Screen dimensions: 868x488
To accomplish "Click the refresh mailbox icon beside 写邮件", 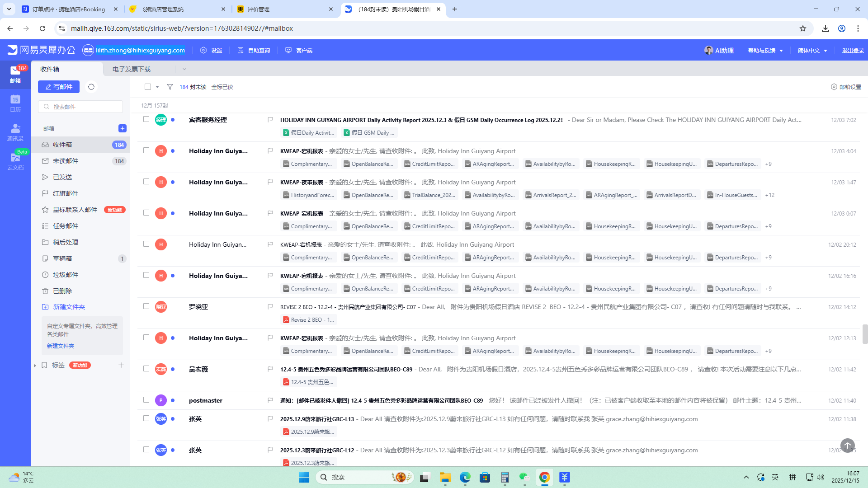I will click(x=91, y=87).
